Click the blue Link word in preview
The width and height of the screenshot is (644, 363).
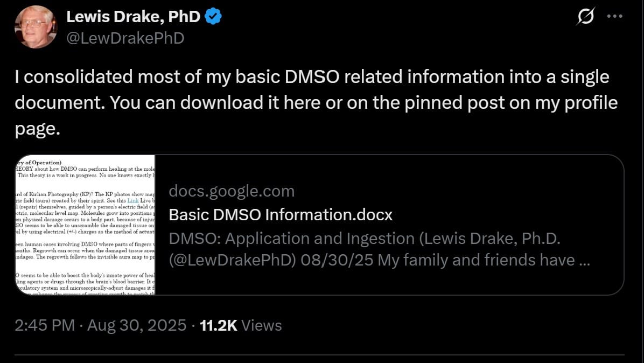132,200
